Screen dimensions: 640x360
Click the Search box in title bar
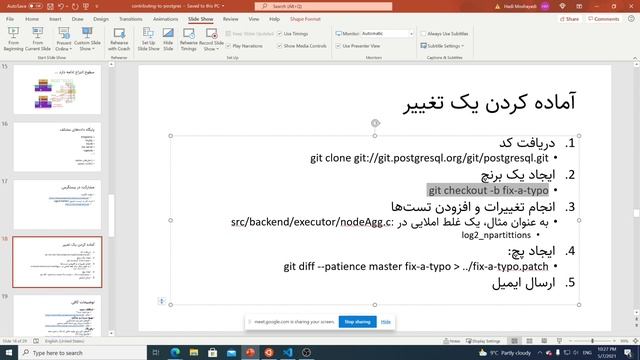(323, 6)
